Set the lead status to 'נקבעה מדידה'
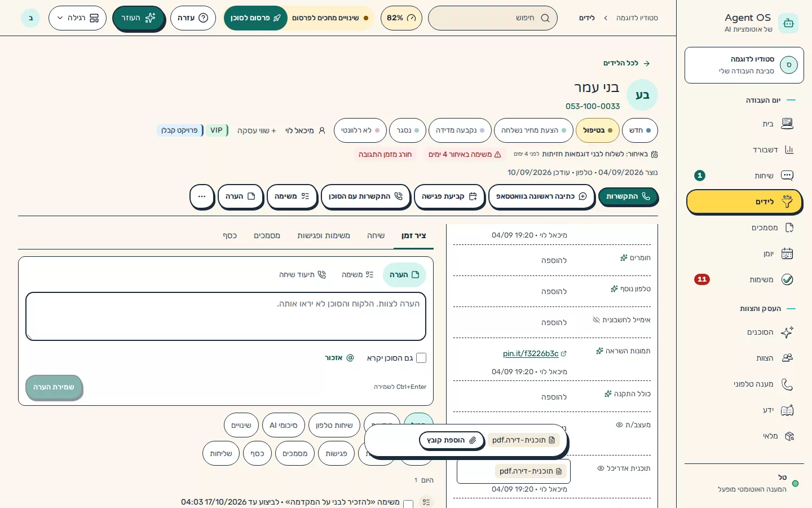 (x=460, y=130)
